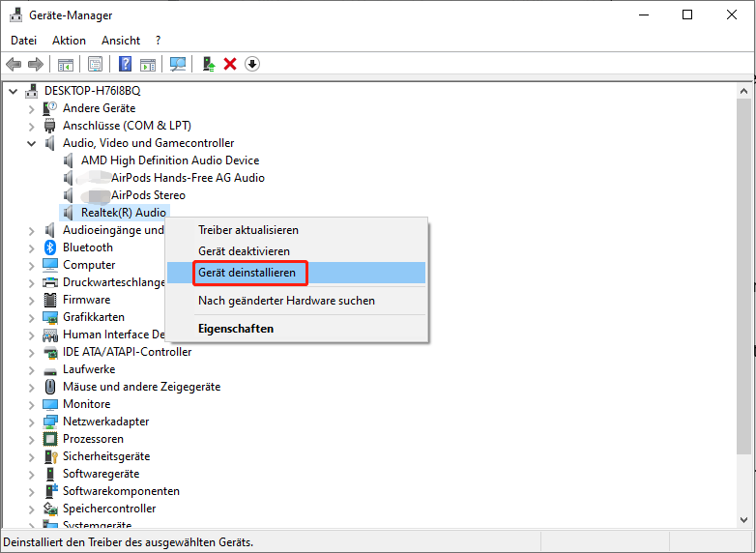Click the Firmware chip icon
This screenshot has height=553, width=756.
click(50, 300)
